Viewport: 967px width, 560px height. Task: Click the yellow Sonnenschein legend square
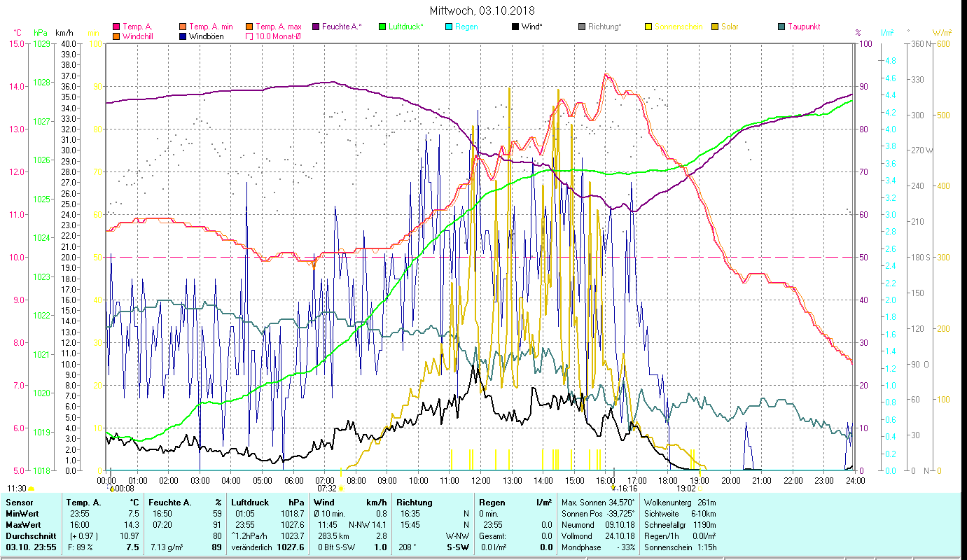coord(648,27)
